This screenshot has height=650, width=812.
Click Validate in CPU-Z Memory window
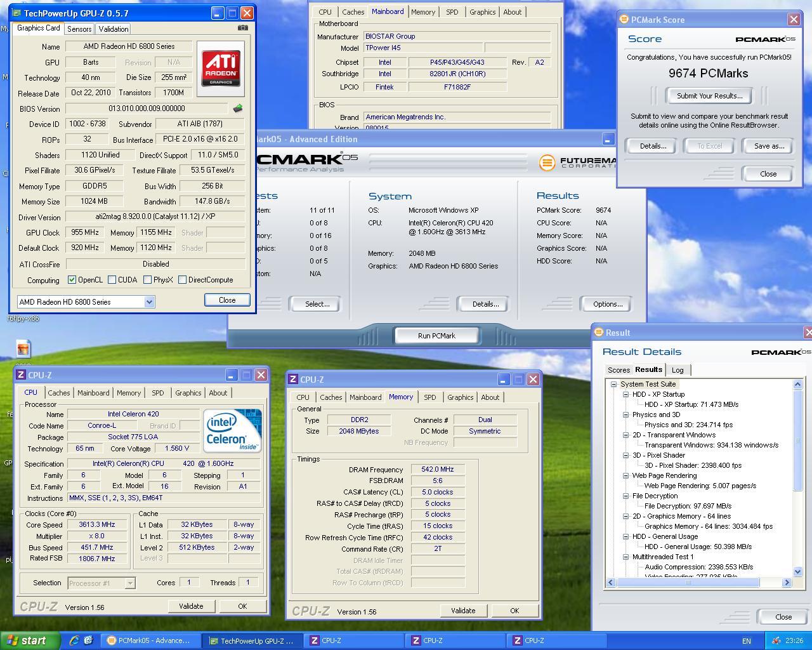coord(462,611)
